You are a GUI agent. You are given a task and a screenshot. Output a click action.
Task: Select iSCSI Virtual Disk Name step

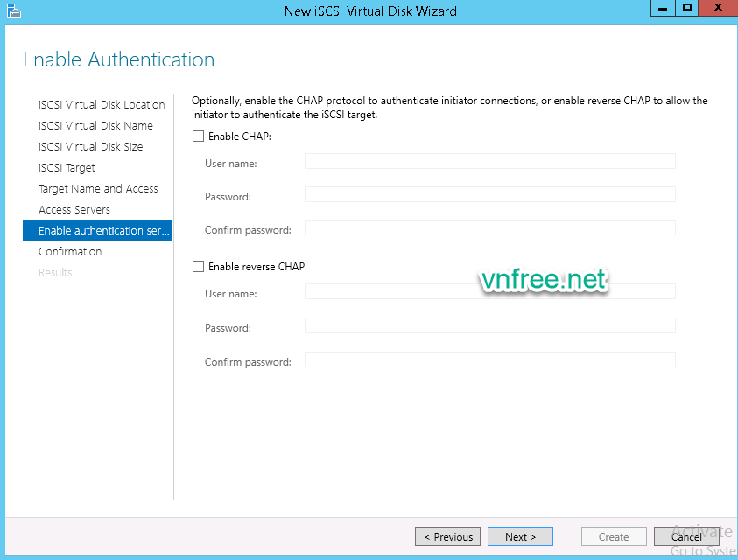tap(95, 126)
